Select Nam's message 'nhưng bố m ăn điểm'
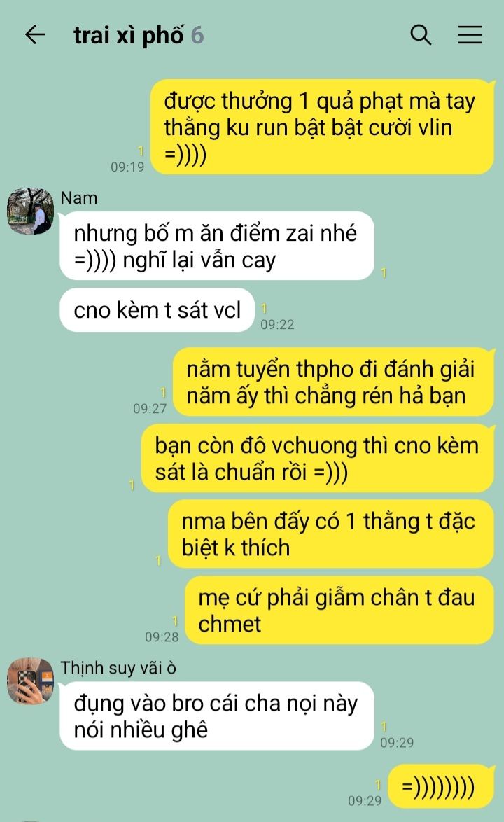 tap(217, 246)
